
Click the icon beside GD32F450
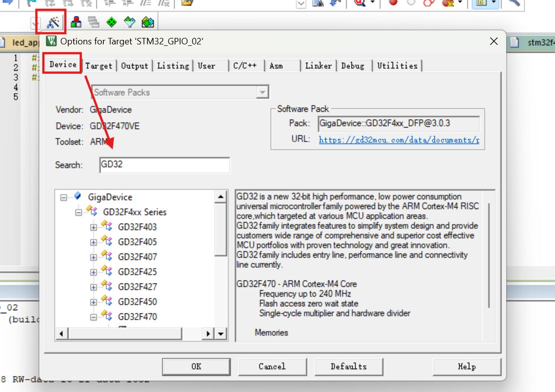[x=107, y=301]
